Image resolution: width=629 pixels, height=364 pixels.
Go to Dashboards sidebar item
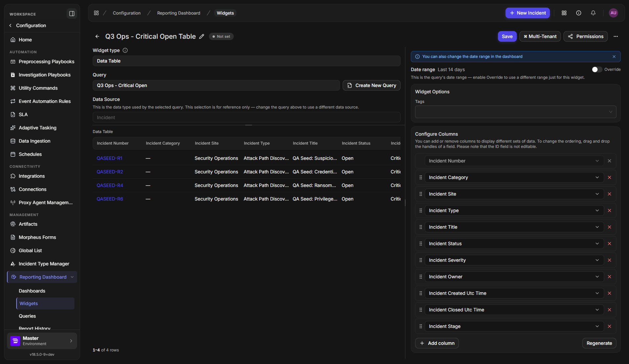coord(32,291)
